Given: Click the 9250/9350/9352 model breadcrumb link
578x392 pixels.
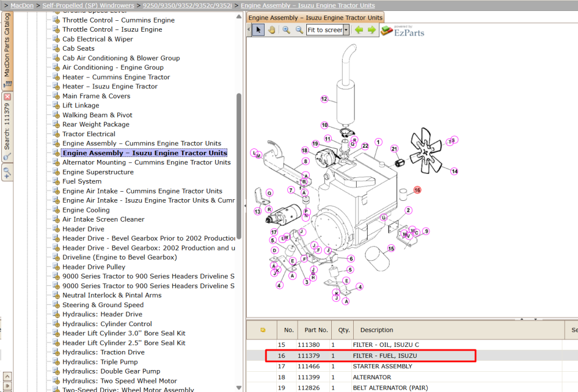Looking at the screenshot, I should click(x=187, y=6).
